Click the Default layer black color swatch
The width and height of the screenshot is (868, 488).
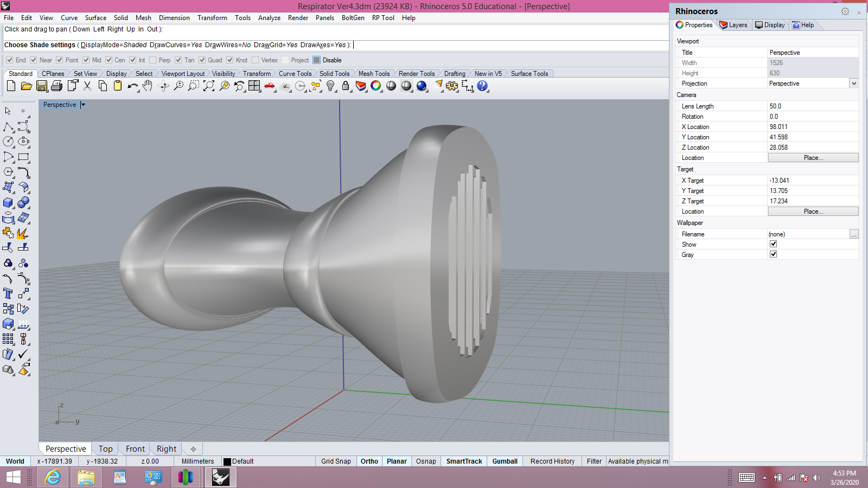tap(227, 462)
